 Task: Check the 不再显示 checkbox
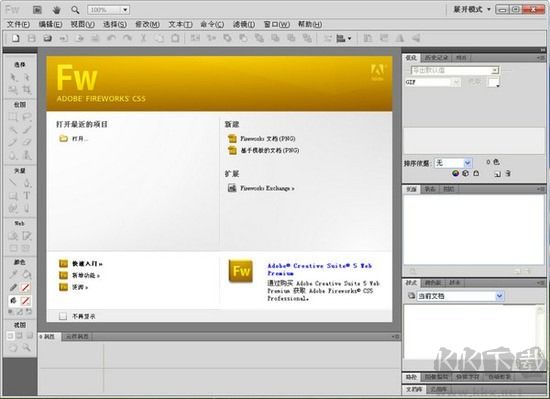[x=63, y=316]
